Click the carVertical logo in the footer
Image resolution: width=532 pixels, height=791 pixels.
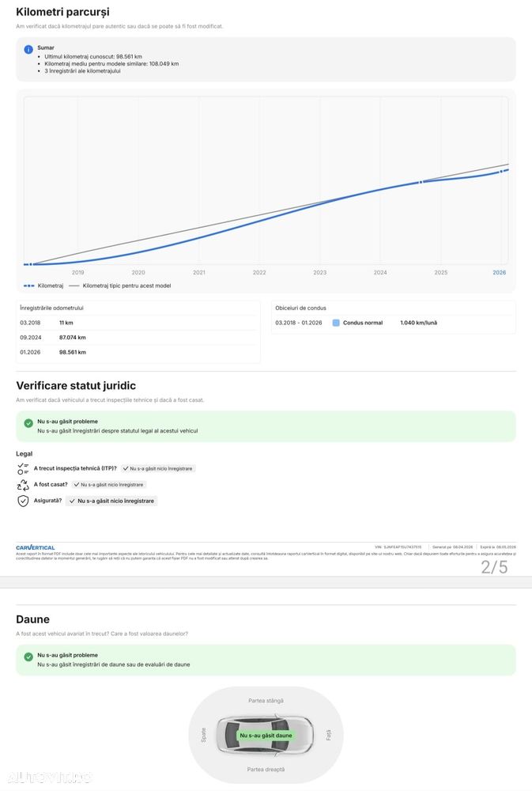click(x=36, y=547)
